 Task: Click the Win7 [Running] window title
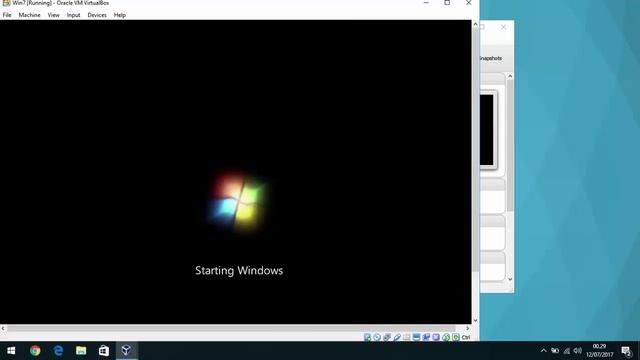point(60,3)
